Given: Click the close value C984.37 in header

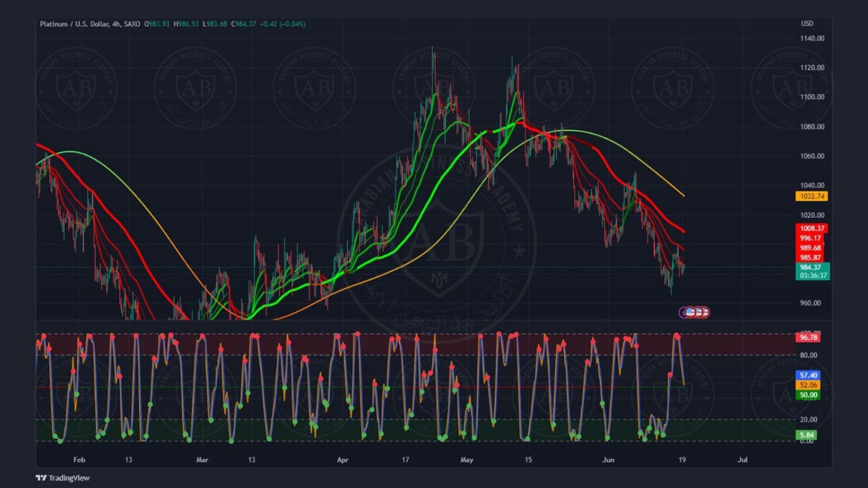Looking at the screenshot, I should coord(244,24).
